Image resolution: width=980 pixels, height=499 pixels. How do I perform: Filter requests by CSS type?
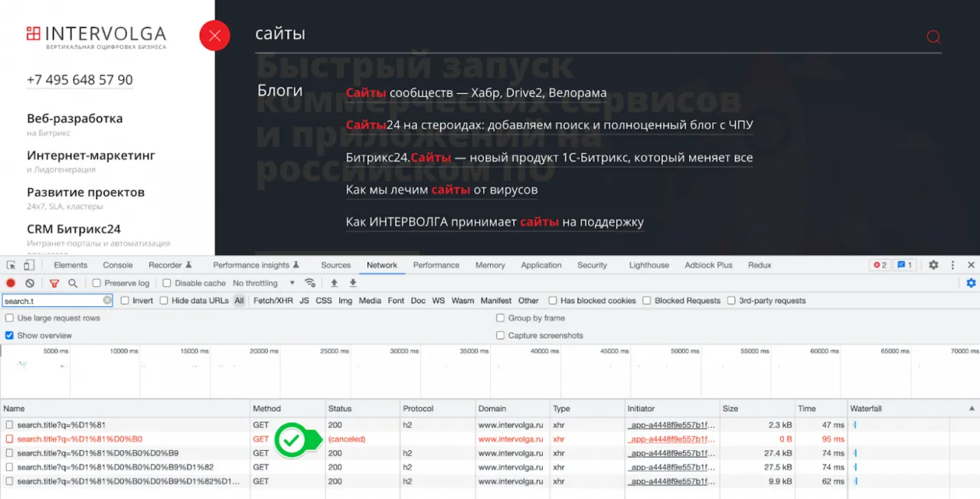tap(324, 301)
